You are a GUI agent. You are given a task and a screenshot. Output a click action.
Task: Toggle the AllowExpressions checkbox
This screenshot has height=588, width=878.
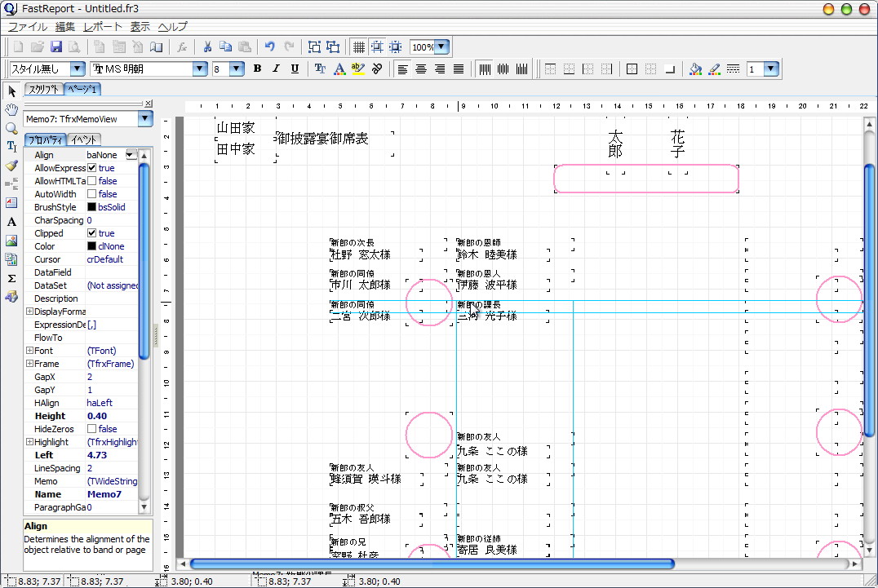click(x=92, y=168)
